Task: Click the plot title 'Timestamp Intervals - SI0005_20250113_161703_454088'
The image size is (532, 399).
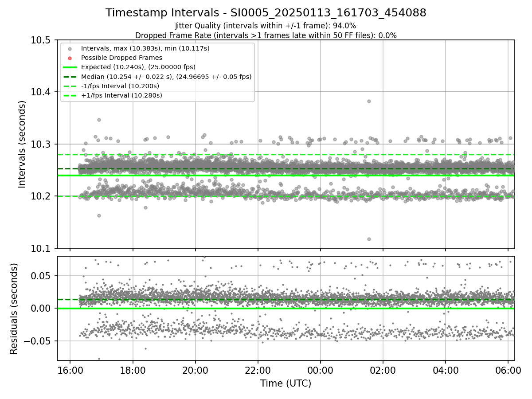Action: point(266,13)
